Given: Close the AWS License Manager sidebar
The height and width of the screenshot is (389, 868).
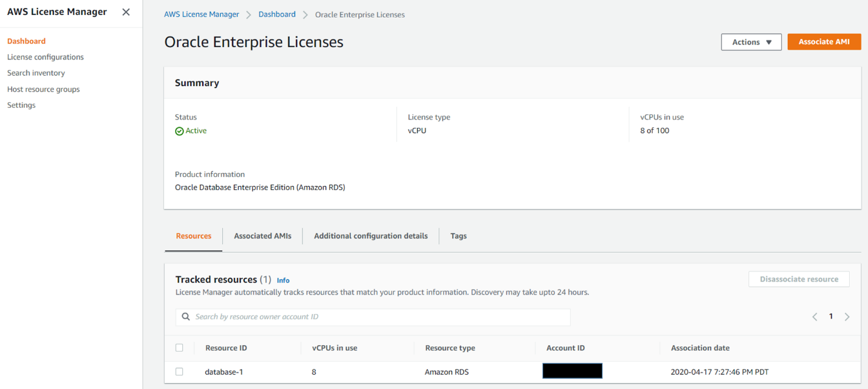Looking at the screenshot, I should coord(126,12).
